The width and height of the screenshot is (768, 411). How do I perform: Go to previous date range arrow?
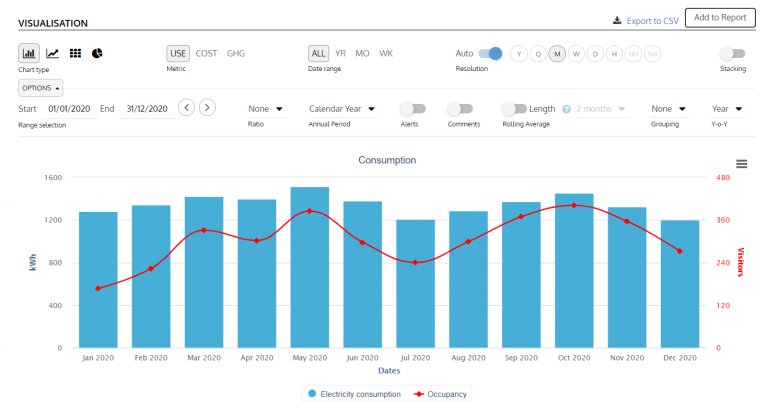click(187, 108)
